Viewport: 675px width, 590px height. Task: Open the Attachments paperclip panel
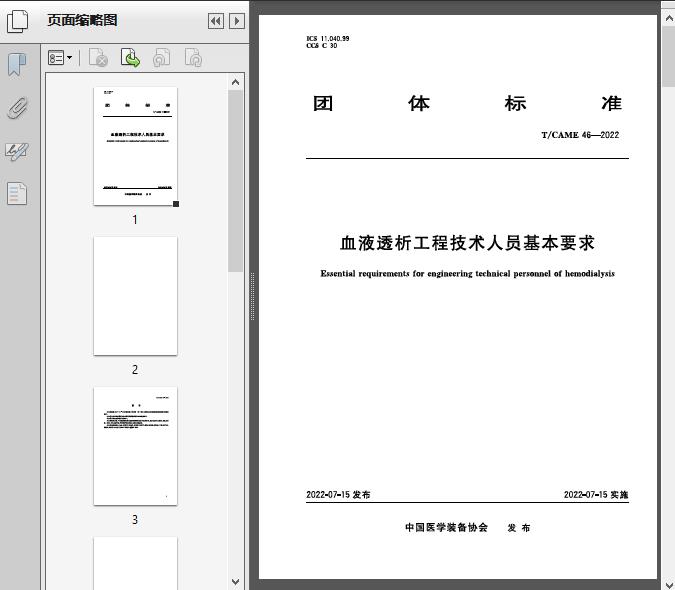(x=17, y=108)
